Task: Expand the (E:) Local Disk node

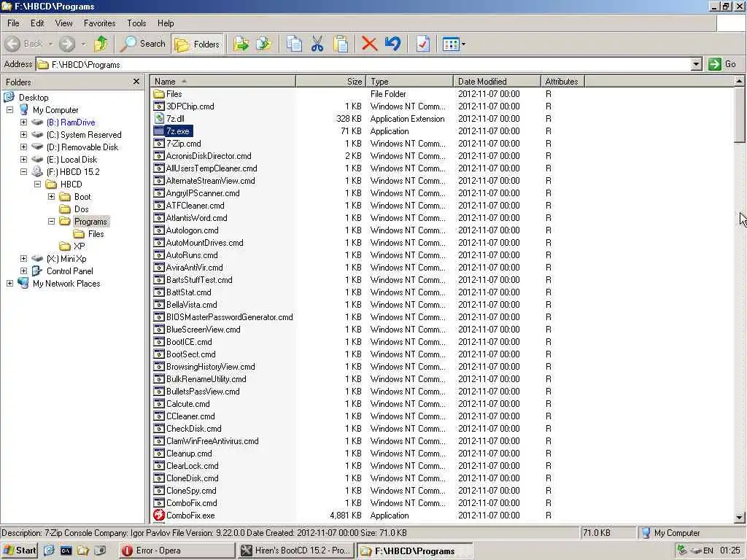Action: (23, 160)
